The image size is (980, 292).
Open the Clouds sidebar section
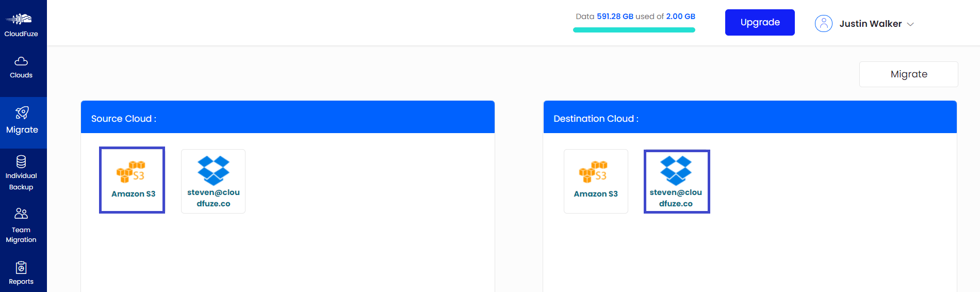pos(21,68)
